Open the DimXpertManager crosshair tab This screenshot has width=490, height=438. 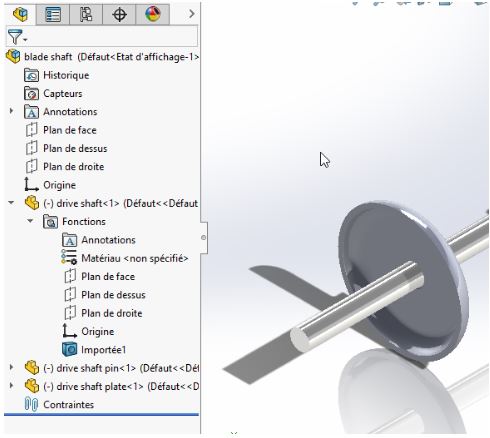coord(119,14)
